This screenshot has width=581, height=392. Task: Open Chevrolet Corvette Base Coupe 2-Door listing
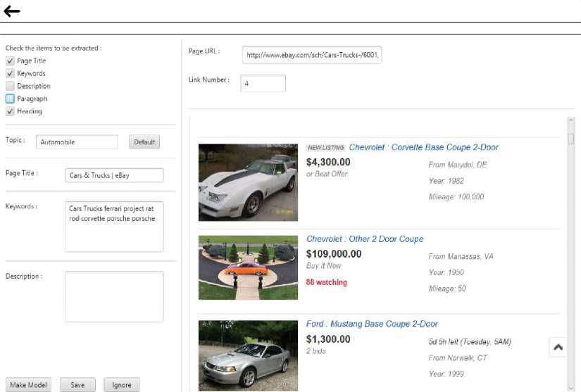pyautogui.click(x=423, y=147)
